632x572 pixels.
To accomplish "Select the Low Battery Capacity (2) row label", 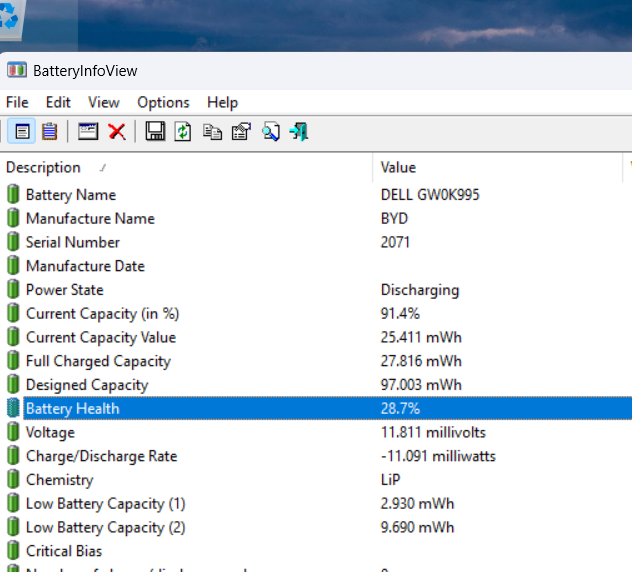I will click(x=106, y=528).
